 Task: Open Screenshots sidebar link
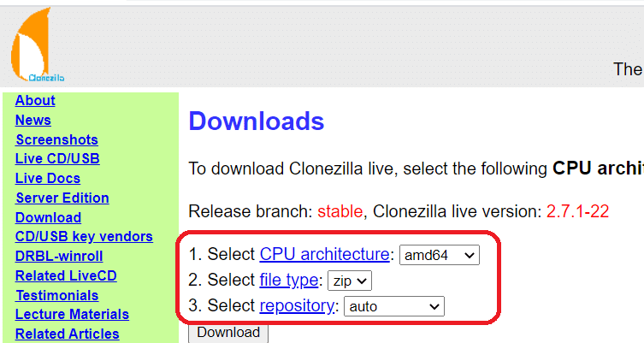pos(56,139)
